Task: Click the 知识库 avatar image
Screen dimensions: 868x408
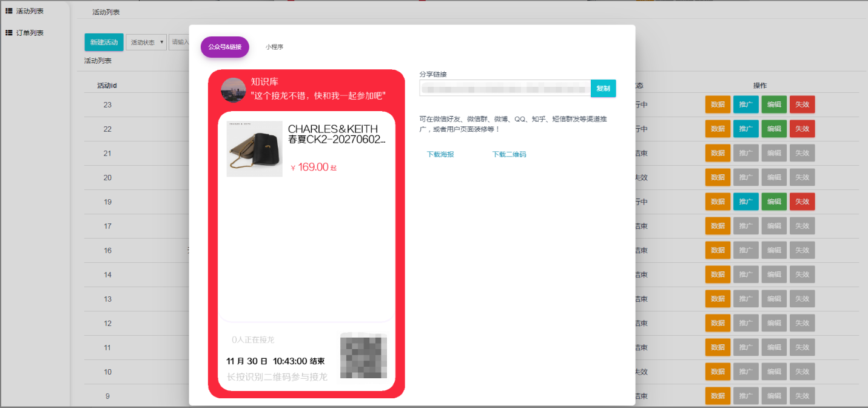Action: [x=233, y=90]
